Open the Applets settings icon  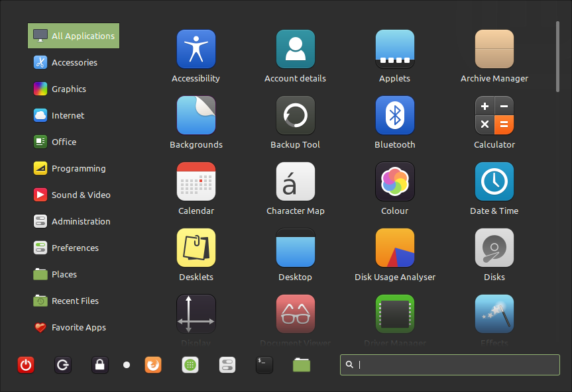click(x=395, y=49)
